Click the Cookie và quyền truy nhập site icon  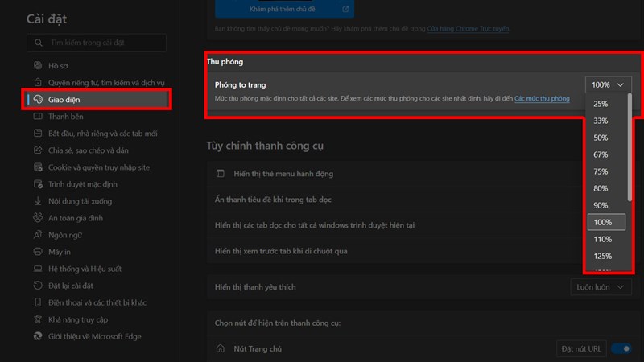click(38, 167)
